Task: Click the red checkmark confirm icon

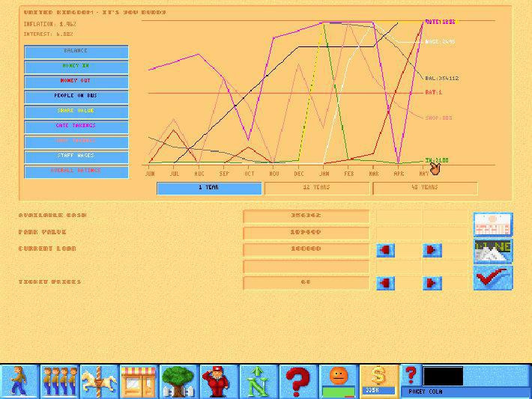Action: tap(492, 278)
